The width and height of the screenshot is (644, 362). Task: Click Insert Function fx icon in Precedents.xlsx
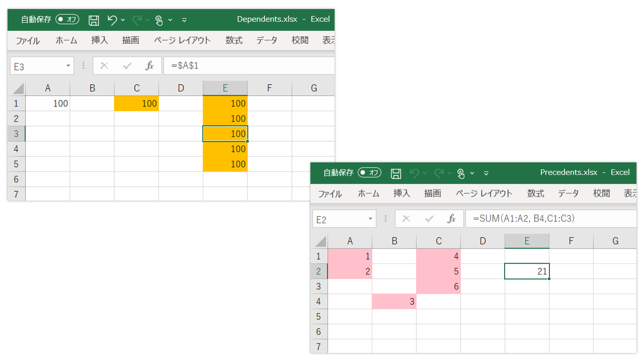click(x=452, y=219)
